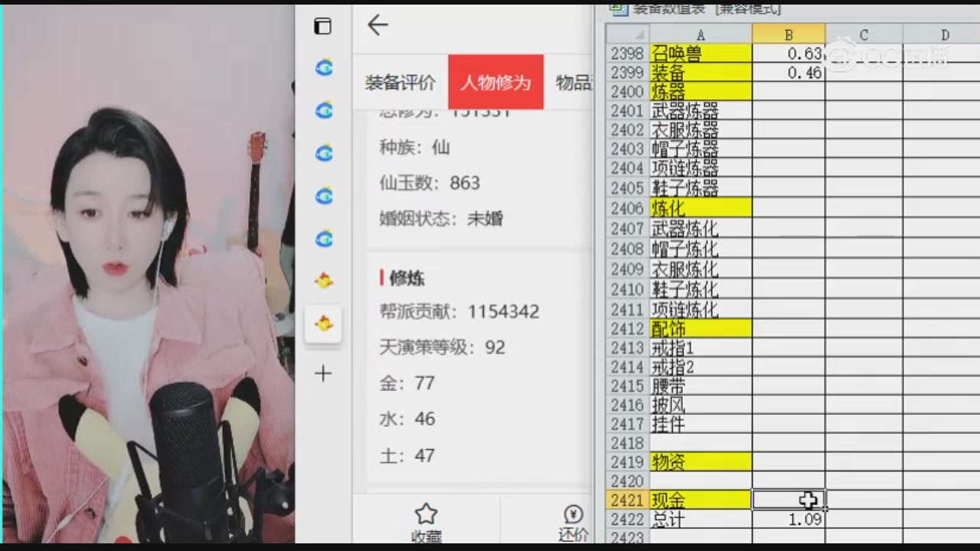Select the 披风 cell

[x=701, y=406]
